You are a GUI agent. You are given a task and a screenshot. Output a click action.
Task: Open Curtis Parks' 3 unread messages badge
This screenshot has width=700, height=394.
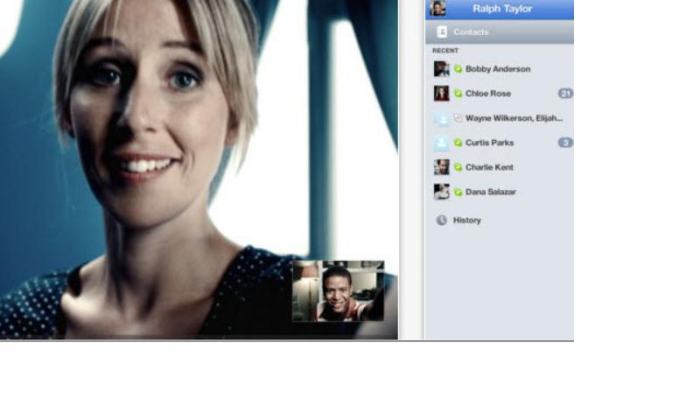565,142
